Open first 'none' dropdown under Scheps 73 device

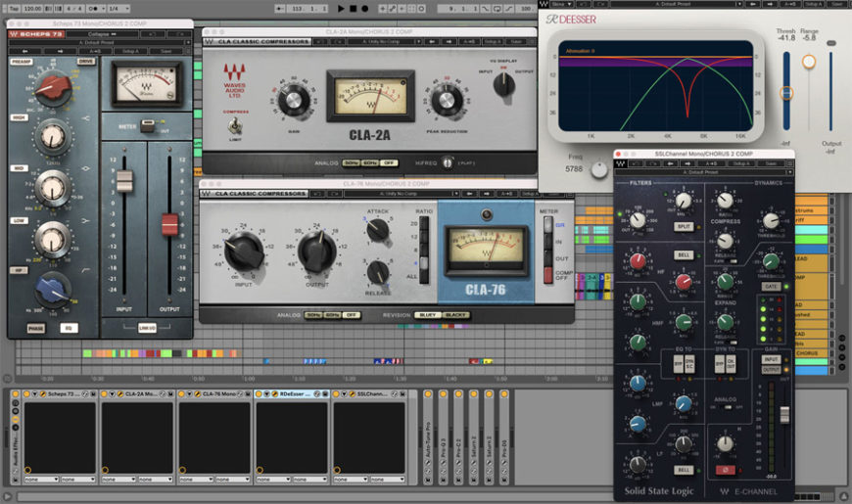click(41, 480)
